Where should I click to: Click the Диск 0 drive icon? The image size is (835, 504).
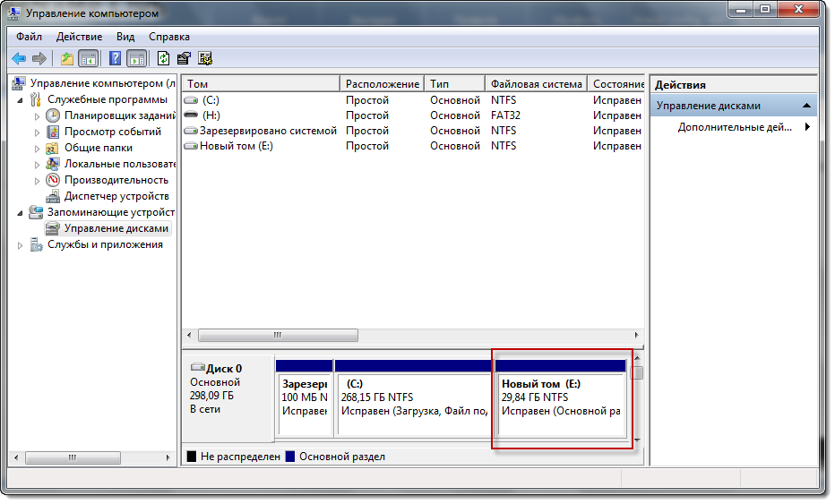click(x=198, y=367)
